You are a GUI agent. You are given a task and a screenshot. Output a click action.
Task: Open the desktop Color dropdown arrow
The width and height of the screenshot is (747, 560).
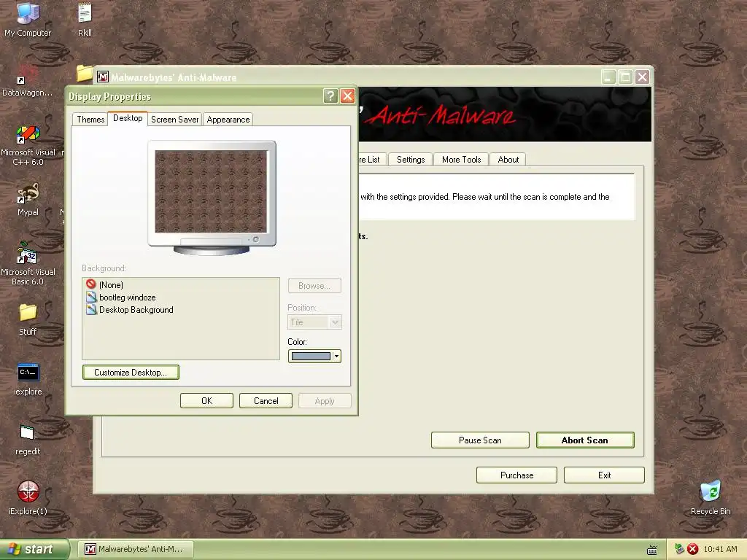(x=336, y=356)
